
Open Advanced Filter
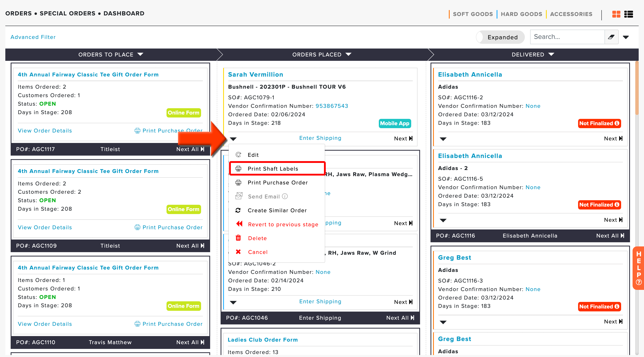pos(33,37)
